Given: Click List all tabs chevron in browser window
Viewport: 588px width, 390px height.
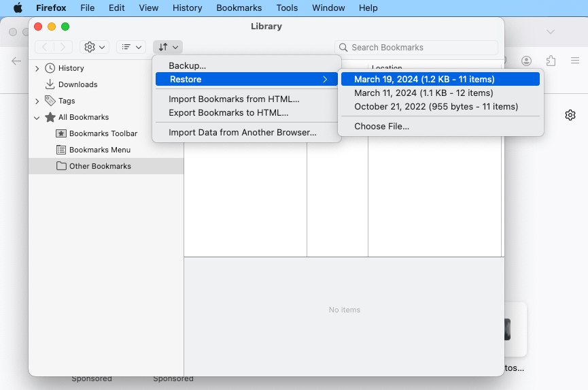Looking at the screenshot, I should (x=550, y=32).
